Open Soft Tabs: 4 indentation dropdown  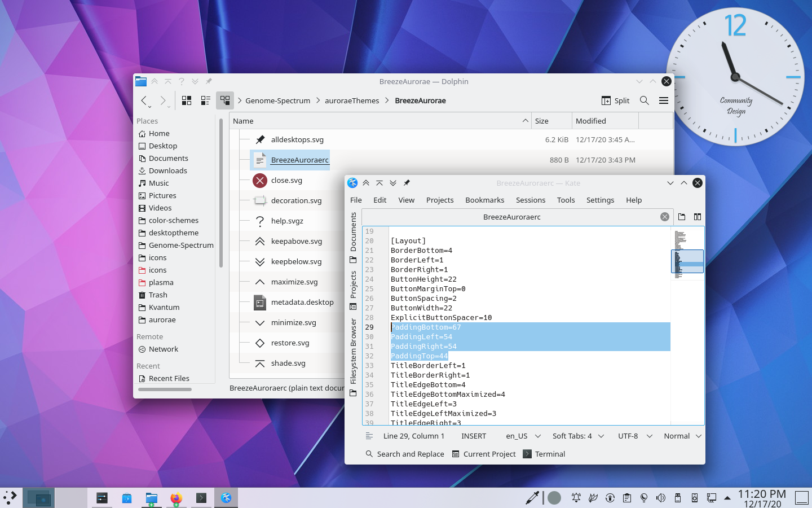(578, 436)
